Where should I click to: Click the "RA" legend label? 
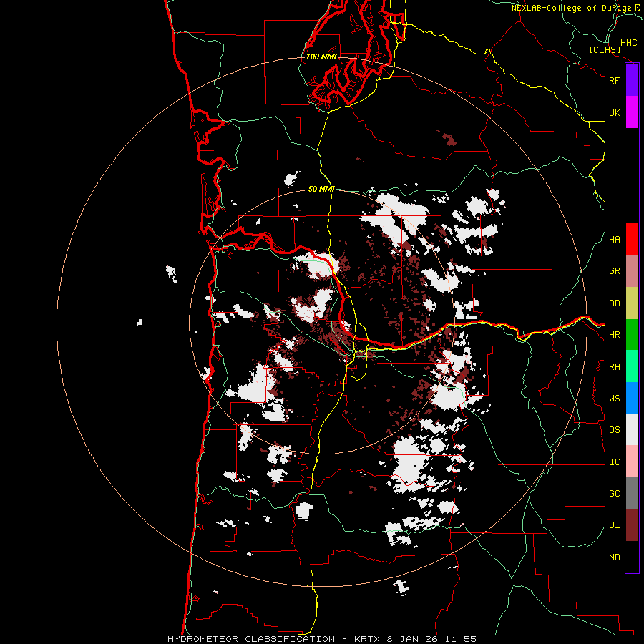click(614, 366)
